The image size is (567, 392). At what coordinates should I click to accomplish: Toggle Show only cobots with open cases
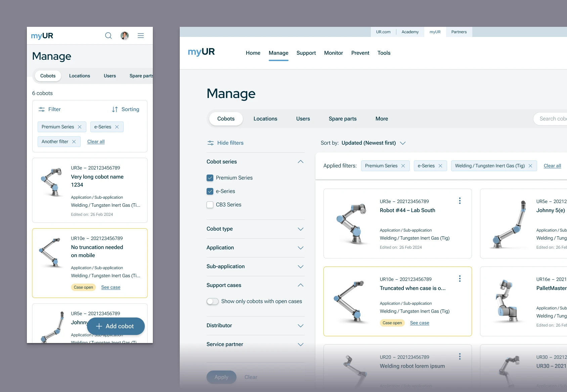(x=213, y=301)
